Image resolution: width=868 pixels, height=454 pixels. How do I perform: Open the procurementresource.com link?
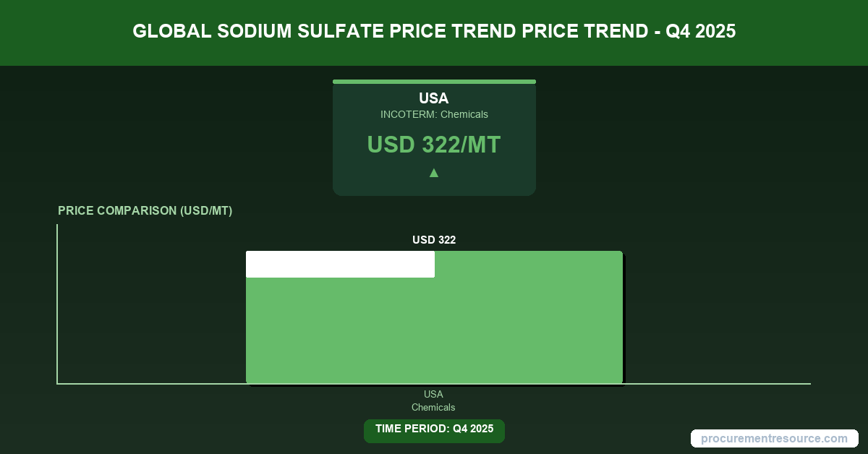774,438
